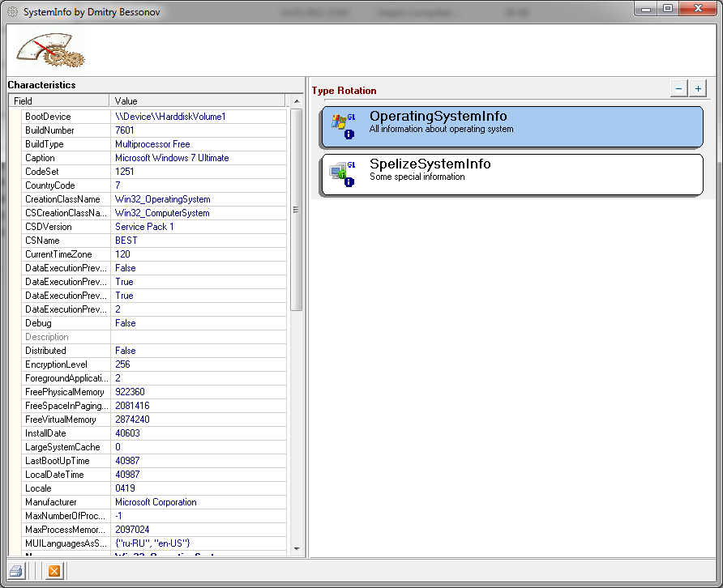Image resolution: width=723 pixels, height=588 pixels.
Task: Click the value 120
Action: (x=122, y=254)
